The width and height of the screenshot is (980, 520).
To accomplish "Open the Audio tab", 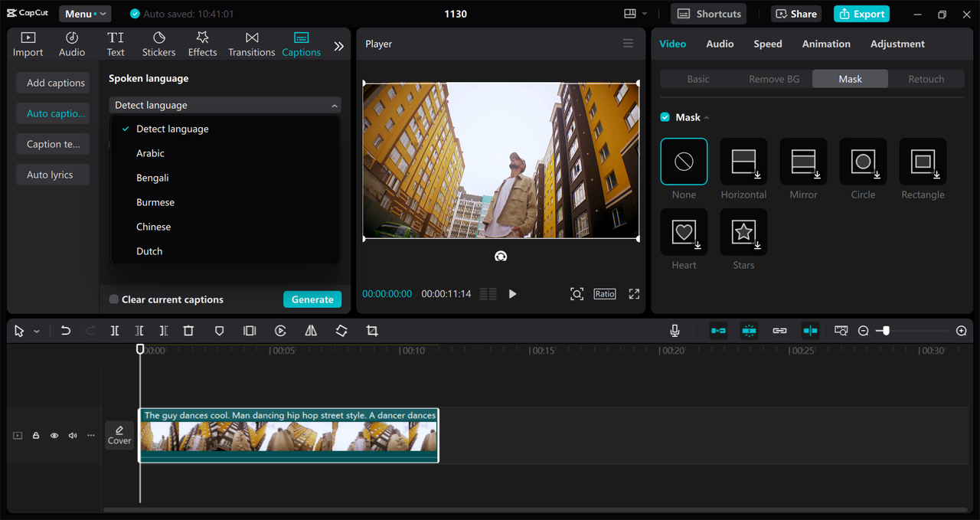I will [72, 44].
